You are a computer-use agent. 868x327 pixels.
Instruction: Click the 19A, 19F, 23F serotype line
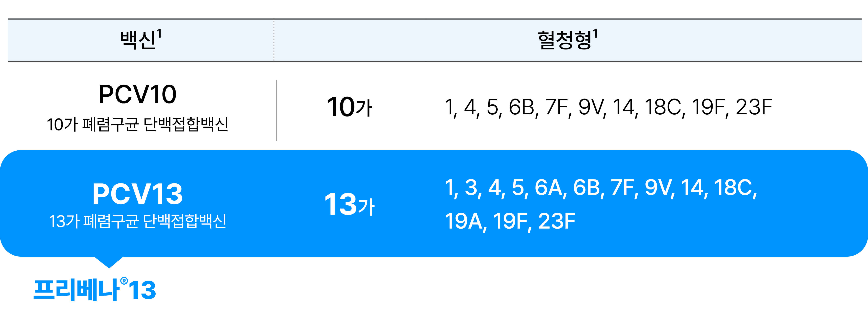click(510, 222)
